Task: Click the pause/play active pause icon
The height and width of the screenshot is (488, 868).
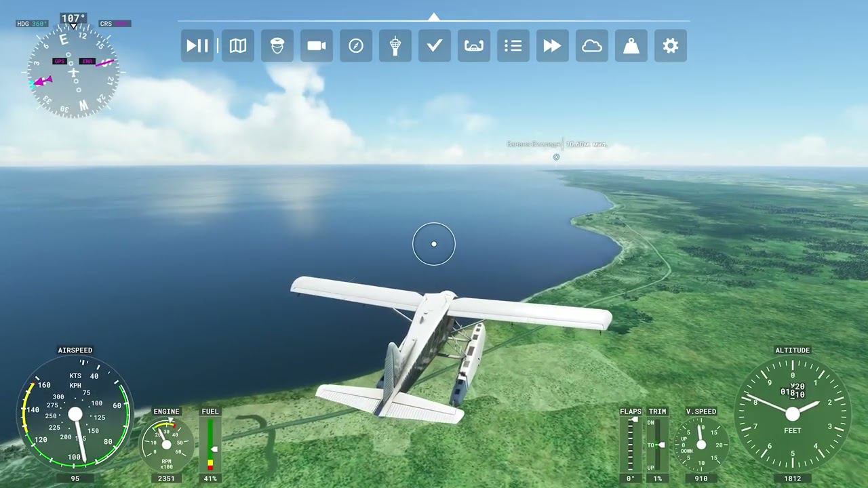Action: pos(197,45)
